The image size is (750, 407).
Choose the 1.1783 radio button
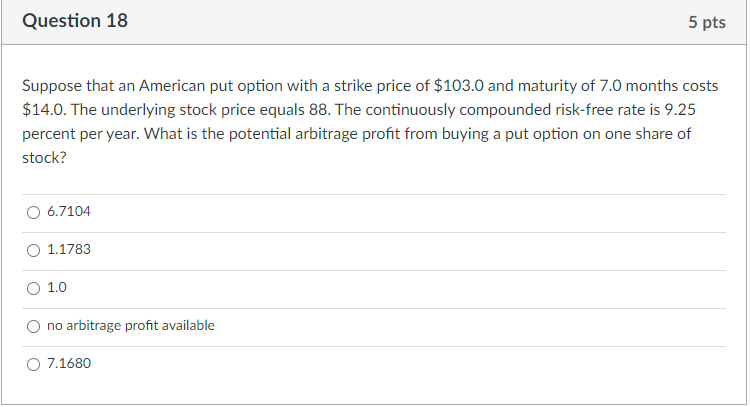tap(33, 250)
